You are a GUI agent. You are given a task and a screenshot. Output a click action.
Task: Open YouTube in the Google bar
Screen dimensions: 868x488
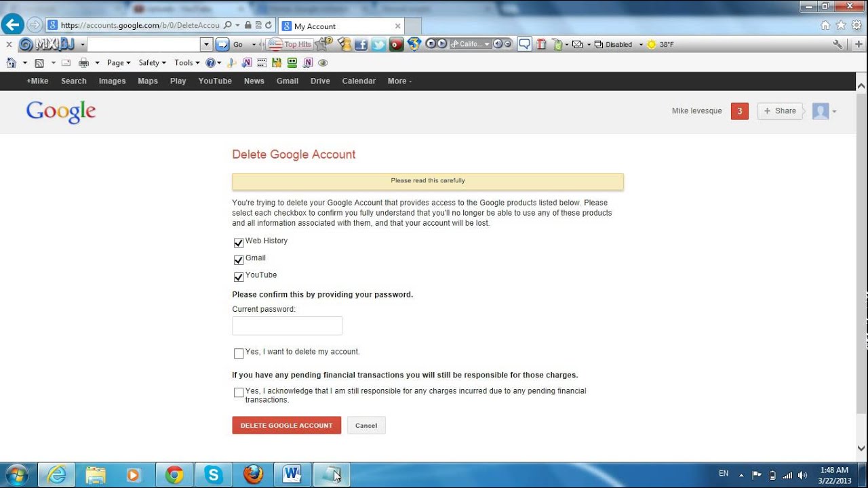[215, 81]
